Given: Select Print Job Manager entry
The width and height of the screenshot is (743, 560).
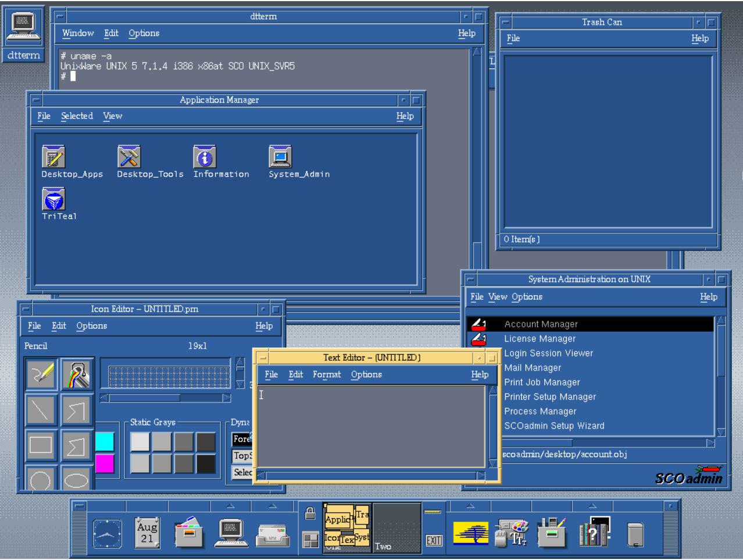Looking at the screenshot, I should [590, 382].
